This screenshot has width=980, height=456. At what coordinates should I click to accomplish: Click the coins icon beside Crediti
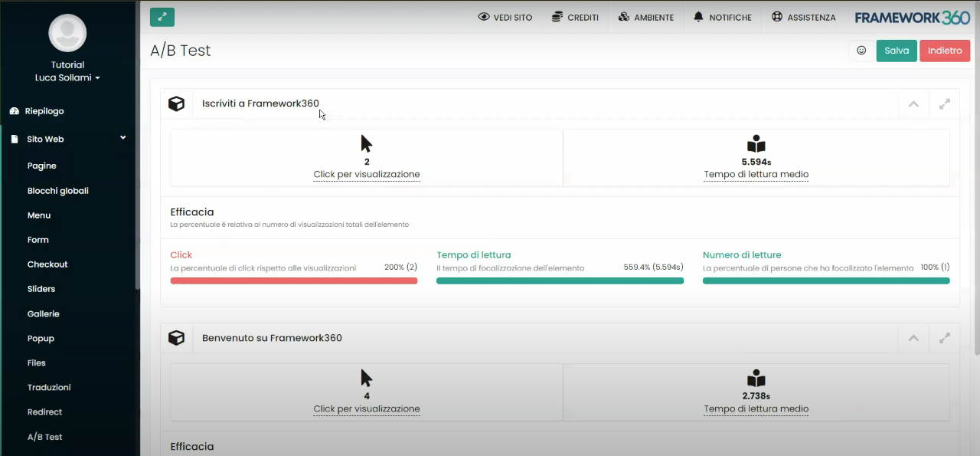click(557, 17)
